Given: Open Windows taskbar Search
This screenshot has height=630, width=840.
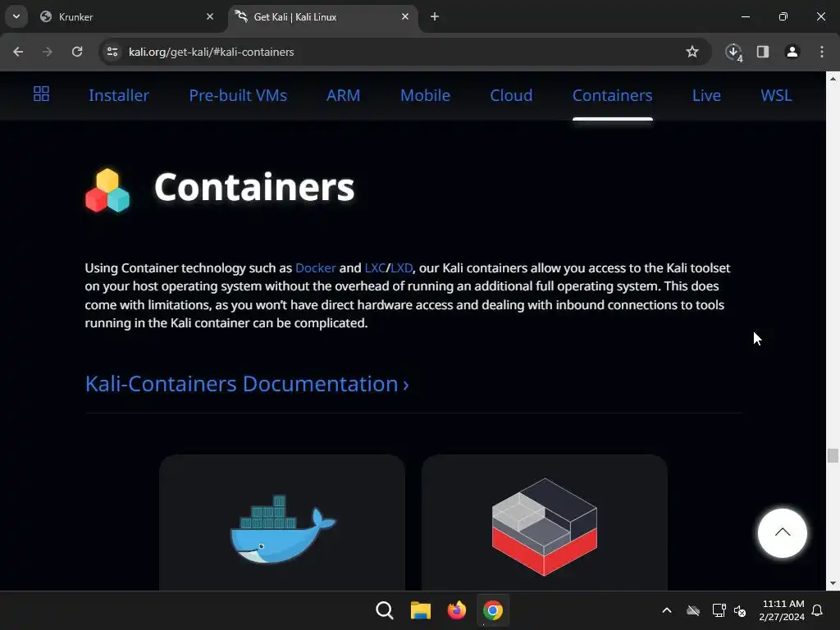Looking at the screenshot, I should click(385, 610).
